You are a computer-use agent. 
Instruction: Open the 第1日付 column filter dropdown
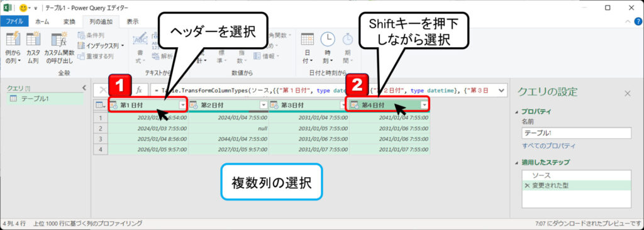[x=183, y=105]
